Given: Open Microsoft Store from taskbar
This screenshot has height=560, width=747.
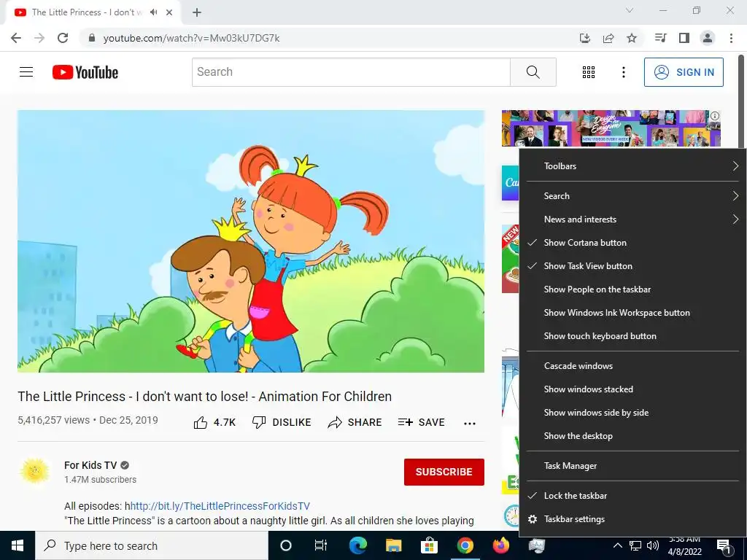Looking at the screenshot, I should 429,545.
